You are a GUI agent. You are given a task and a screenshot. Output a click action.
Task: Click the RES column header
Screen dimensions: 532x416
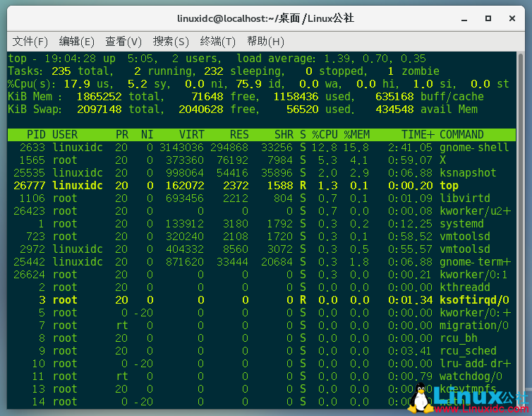click(239, 135)
